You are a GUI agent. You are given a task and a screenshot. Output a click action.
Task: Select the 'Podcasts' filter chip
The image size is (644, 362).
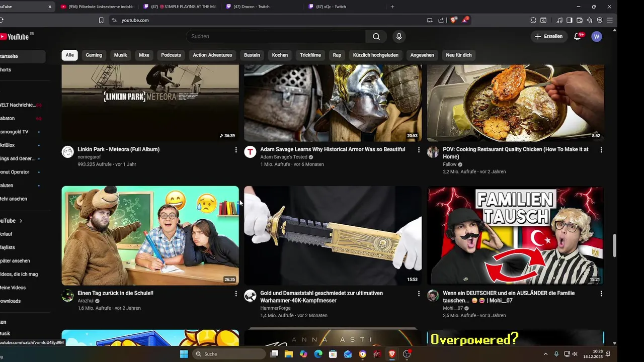tap(171, 55)
